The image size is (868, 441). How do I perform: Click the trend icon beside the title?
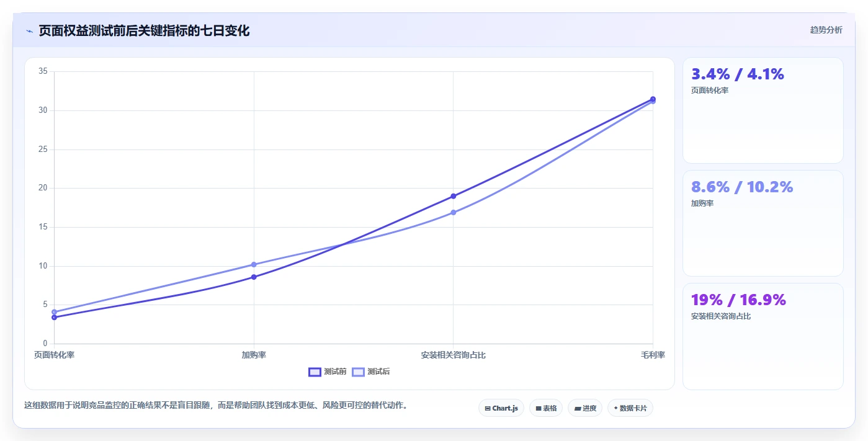pyautogui.click(x=29, y=31)
